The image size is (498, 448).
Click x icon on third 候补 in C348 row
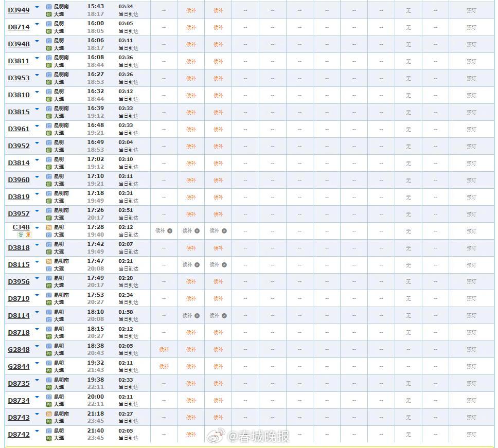[224, 231]
